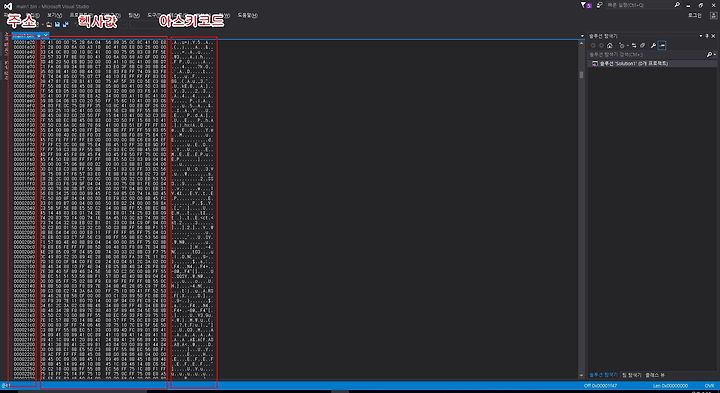Click the Open File toolbar icon

(48, 24)
